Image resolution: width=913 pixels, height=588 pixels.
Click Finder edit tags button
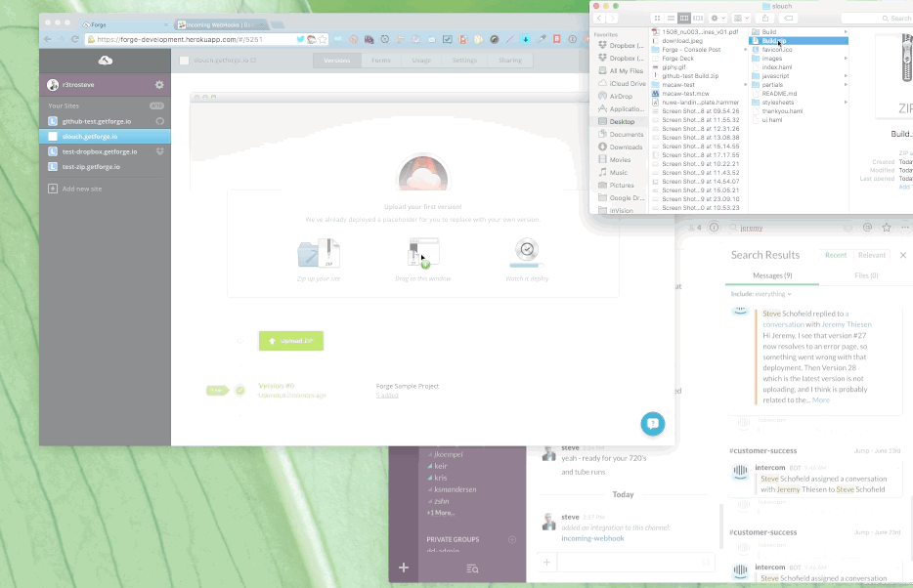pyautogui.click(x=788, y=18)
